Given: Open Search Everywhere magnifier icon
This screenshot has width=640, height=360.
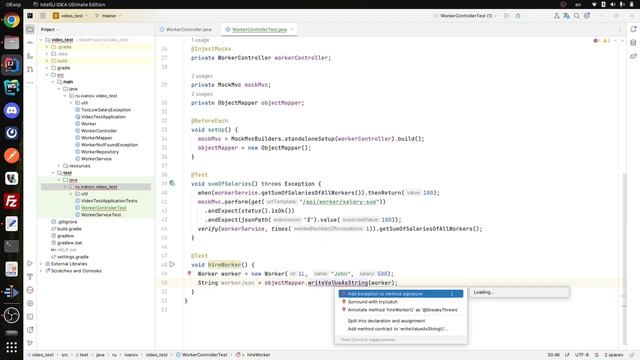Looking at the screenshot, I should pos(577,16).
